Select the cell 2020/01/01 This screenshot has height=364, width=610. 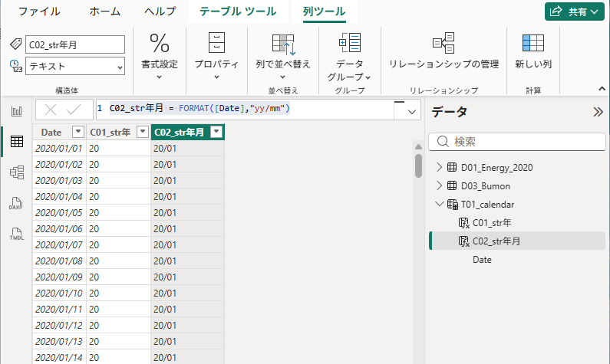click(x=59, y=149)
